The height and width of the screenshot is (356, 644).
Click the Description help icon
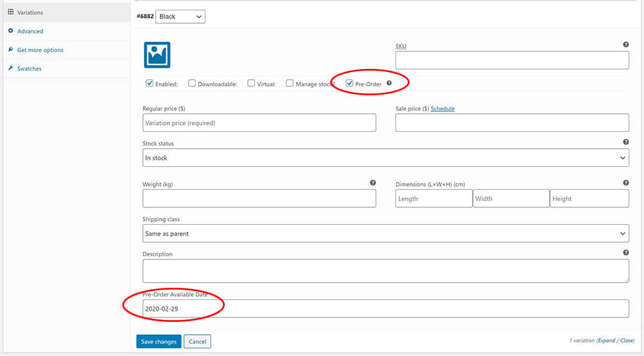[x=626, y=253]
